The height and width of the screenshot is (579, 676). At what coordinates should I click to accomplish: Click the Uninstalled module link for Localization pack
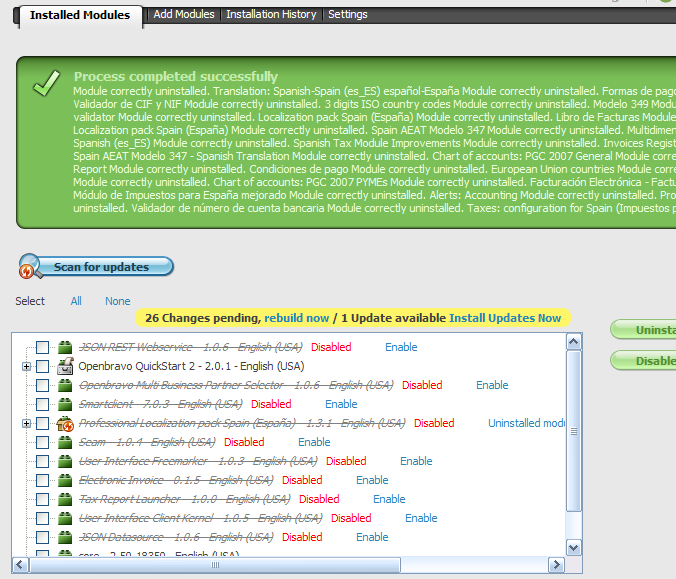(526, 423)
